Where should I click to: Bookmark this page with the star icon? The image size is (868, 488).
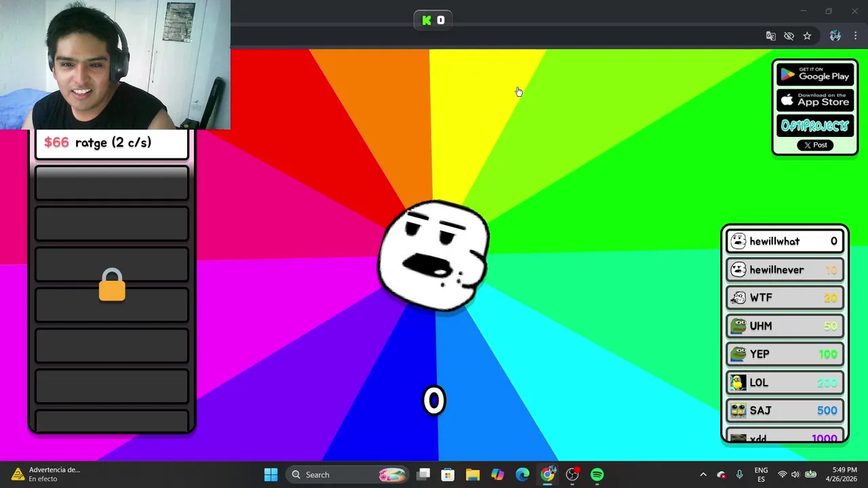pos(807,36)
